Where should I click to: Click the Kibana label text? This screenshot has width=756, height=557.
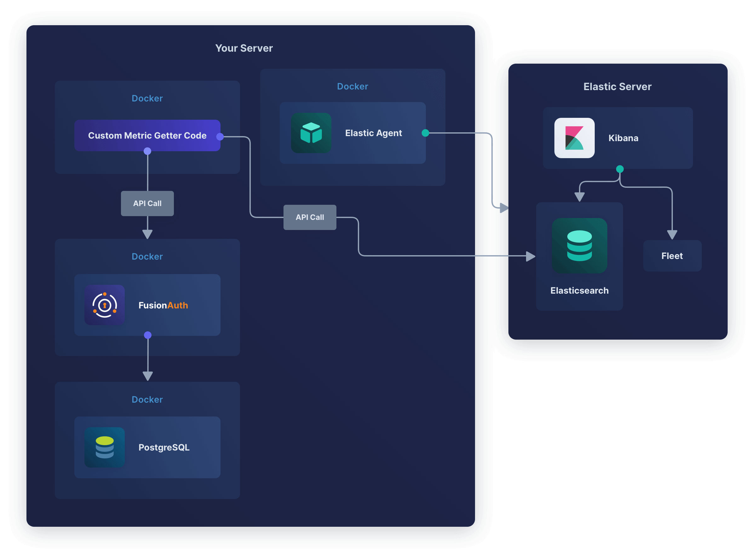point(623,138)
